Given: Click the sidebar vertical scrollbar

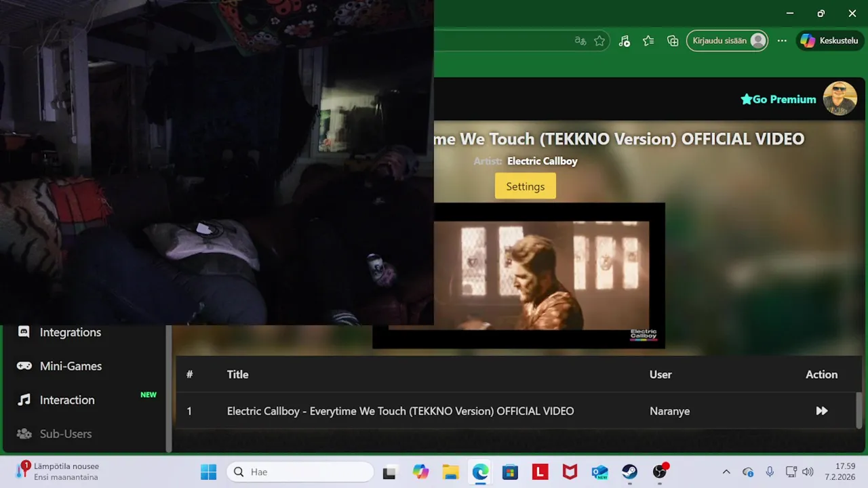Looking at the screenshot, I should [x=169, y=388].
